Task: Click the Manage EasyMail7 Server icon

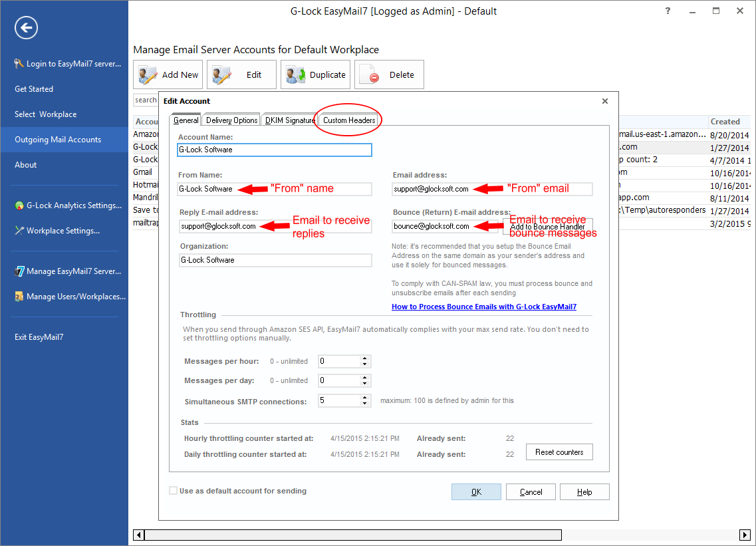Action: click(19, 271)
